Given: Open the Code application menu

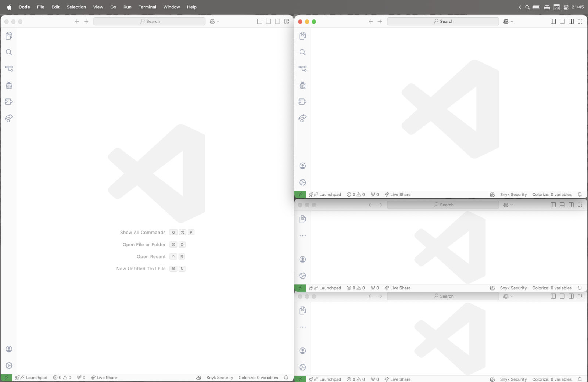Looking at the screenshot, I should (24, 7).
